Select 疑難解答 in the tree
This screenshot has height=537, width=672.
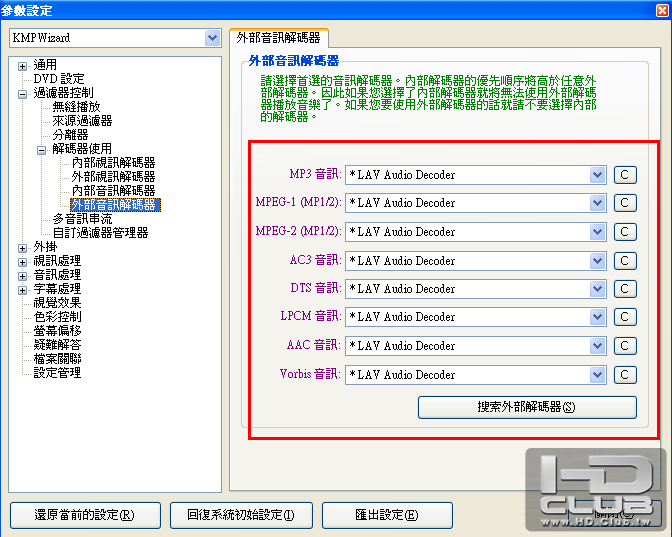coord(57,345)
